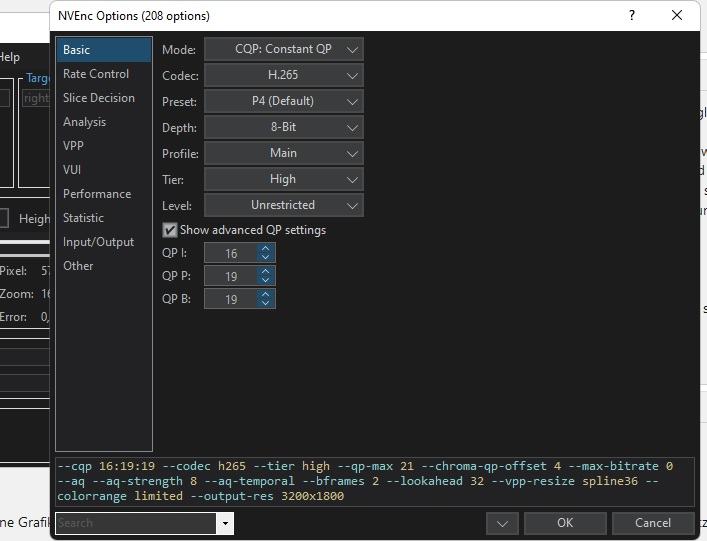707x541 pixels.
Task: Open the Search field dropdown arrow
Action: click(225, 523)
